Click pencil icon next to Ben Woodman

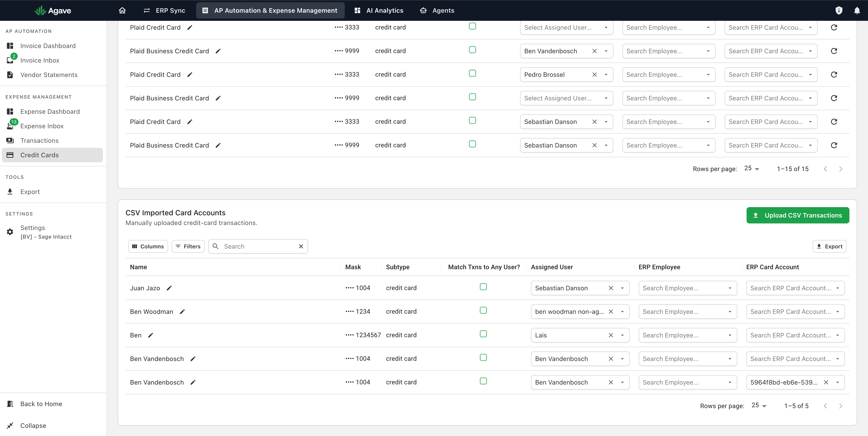point(182,312)
